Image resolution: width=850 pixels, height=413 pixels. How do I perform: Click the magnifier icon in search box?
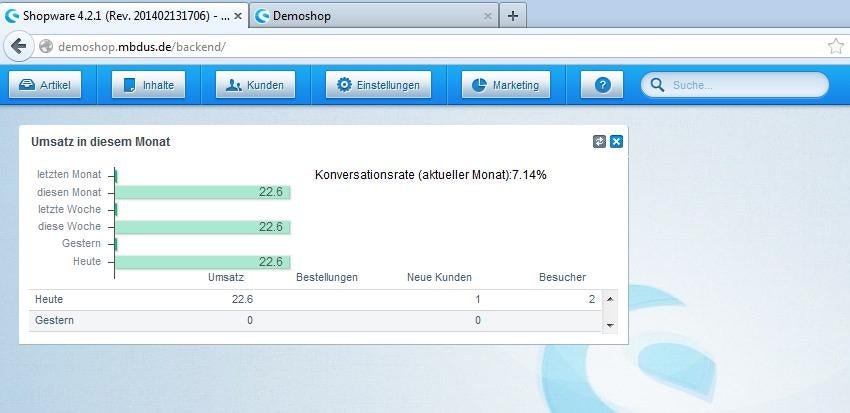coord(657,85)
